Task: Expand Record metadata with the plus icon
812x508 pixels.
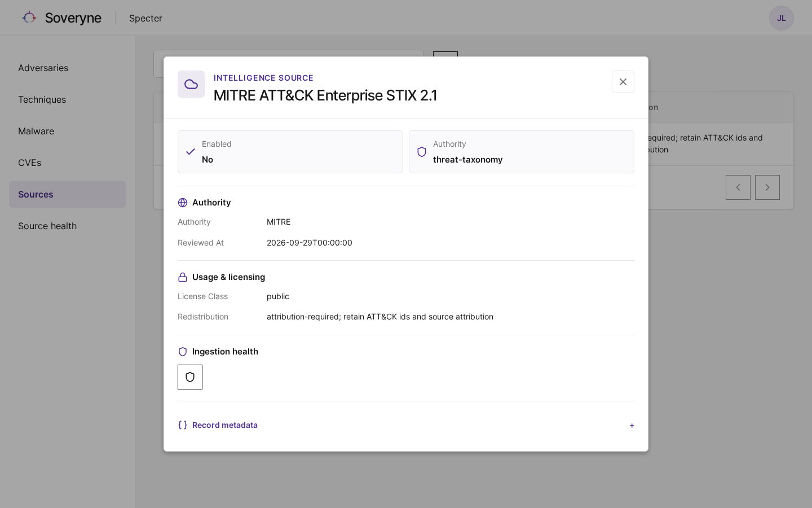Action: (x=632, y=426)
